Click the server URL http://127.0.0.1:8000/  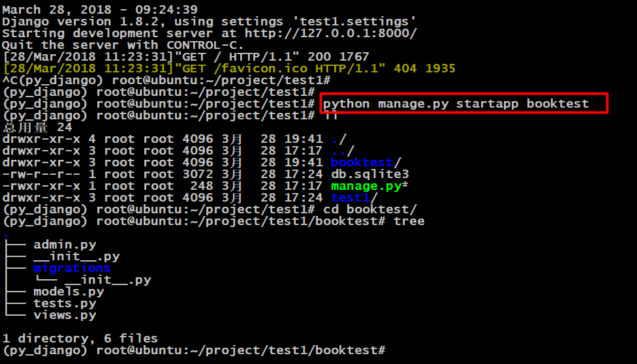point(331,33)
